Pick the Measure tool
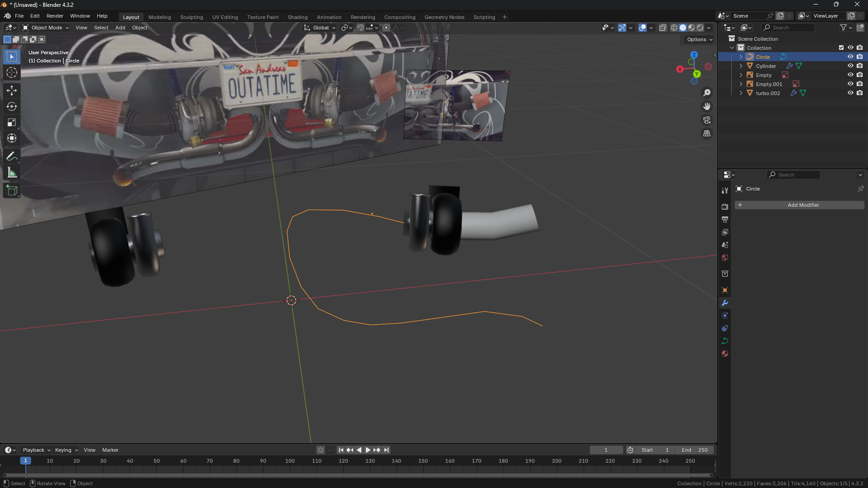 [12, 172]
